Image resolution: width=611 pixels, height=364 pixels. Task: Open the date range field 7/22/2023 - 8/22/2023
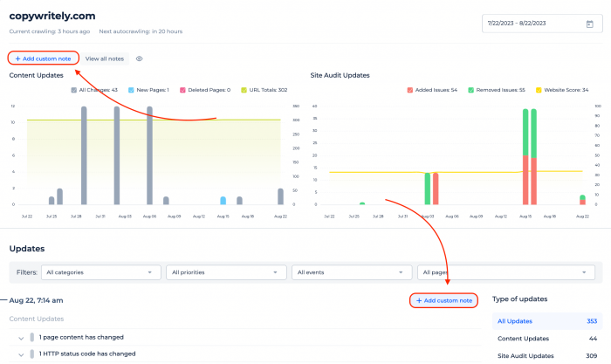542,24
